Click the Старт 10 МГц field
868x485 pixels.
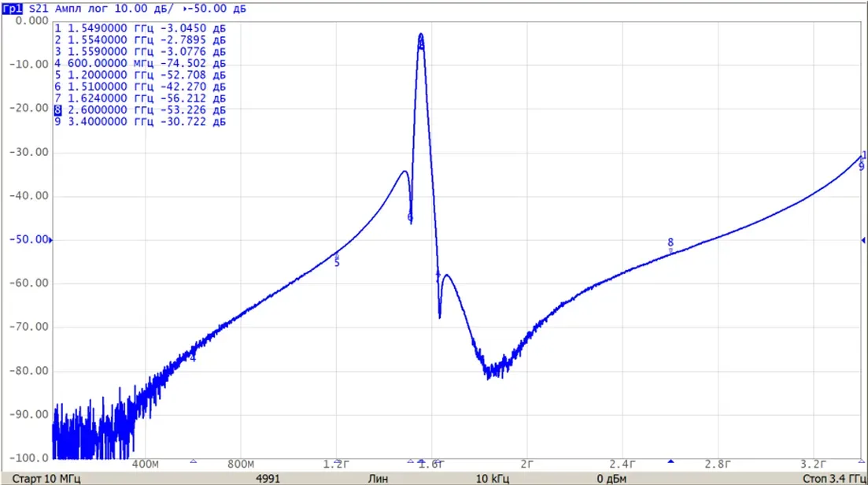point(46,479)
